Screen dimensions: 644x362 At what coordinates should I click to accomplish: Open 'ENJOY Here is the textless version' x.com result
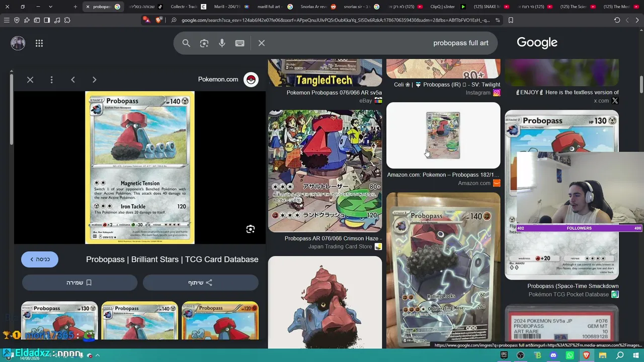[568, 93]
